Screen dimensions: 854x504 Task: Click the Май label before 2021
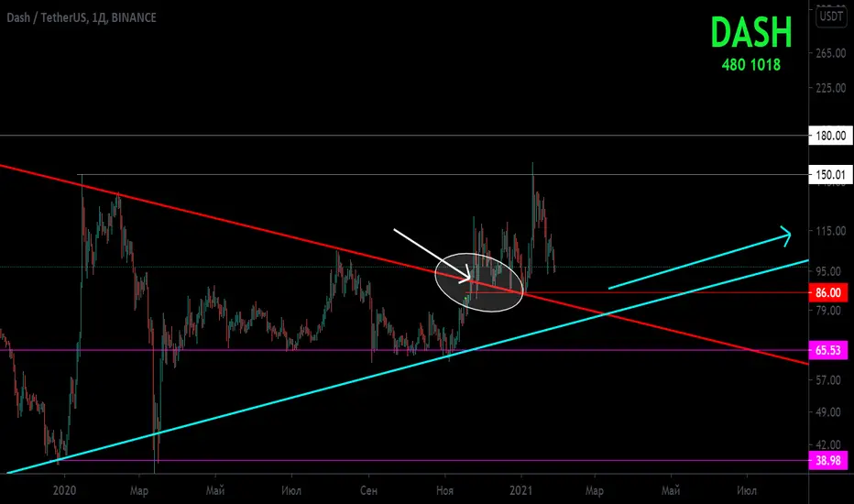coord(215,490)
